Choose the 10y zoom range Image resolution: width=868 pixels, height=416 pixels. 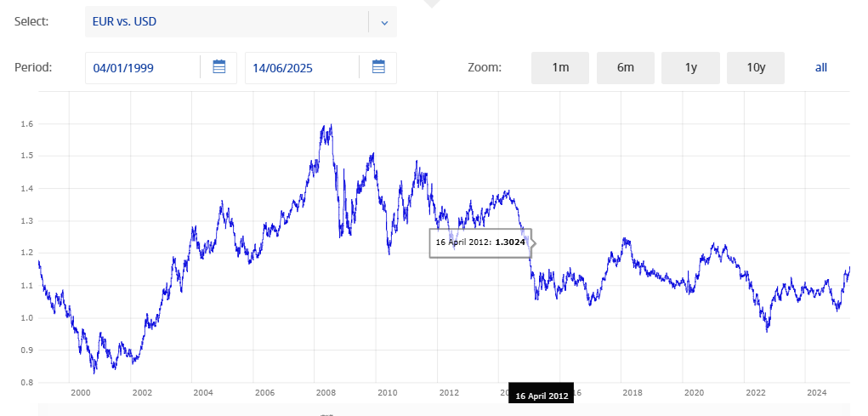tap(756, 68)
